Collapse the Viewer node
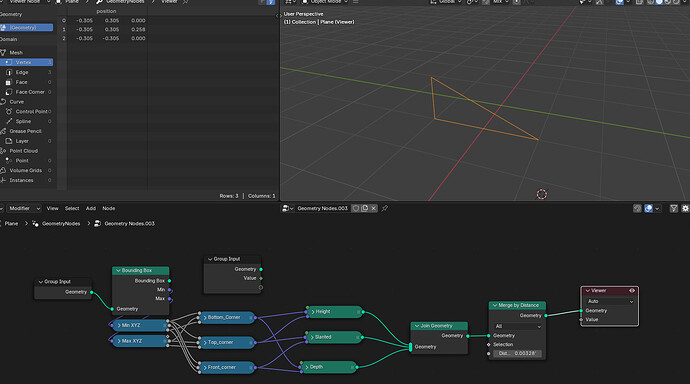The width and height of the screenshot is (690, 384). pos(587,291)
